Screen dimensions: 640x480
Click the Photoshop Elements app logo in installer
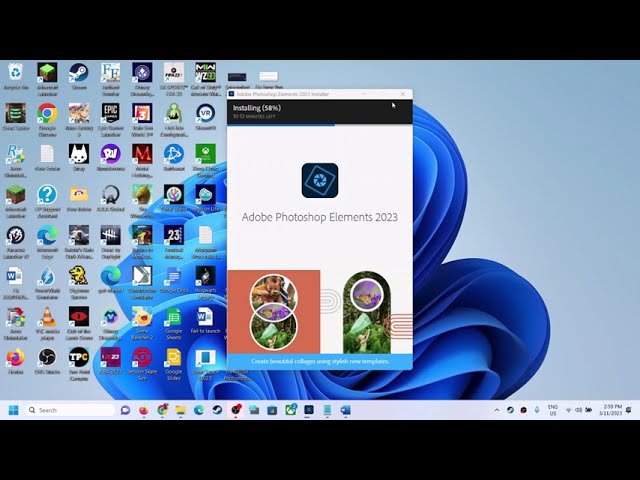[x=320, y=180]
